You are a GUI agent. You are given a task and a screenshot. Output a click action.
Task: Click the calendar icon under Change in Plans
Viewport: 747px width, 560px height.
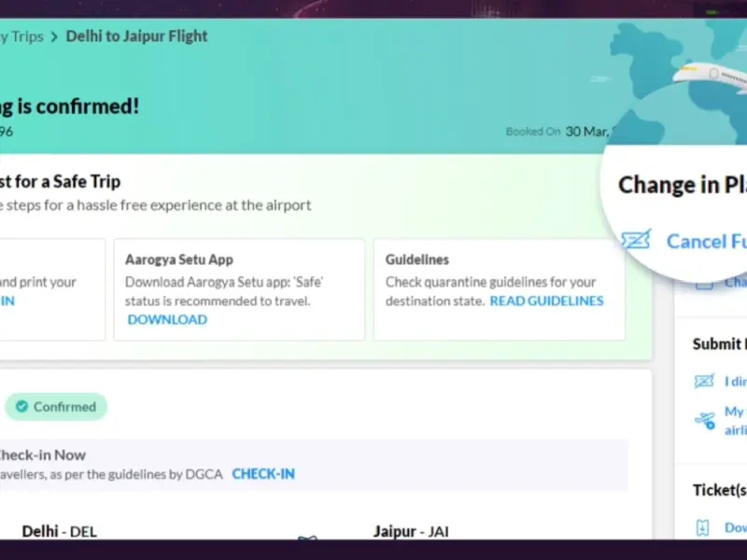tap(704, 282)
